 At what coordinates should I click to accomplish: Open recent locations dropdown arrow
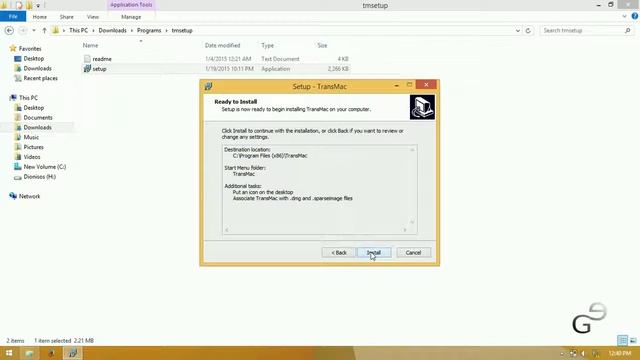[x=34, y=31]
